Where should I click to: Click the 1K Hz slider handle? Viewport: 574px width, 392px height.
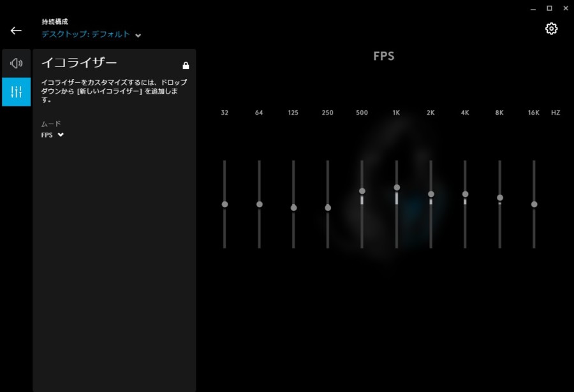[397, 187]
